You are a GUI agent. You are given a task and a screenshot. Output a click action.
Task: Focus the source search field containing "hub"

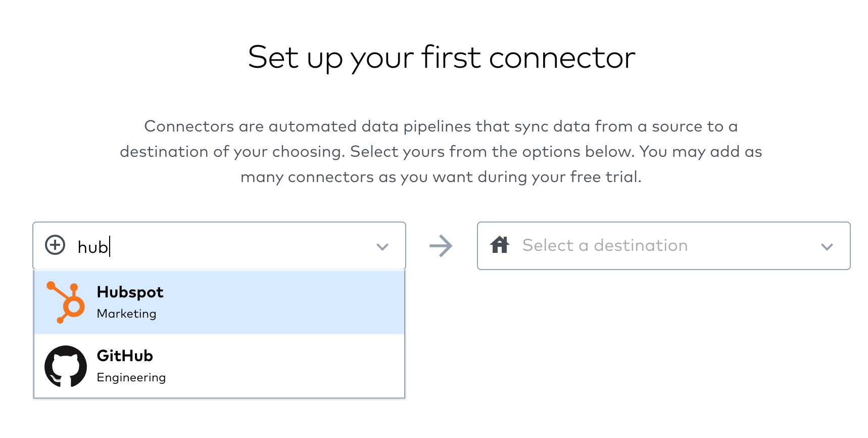219,246
